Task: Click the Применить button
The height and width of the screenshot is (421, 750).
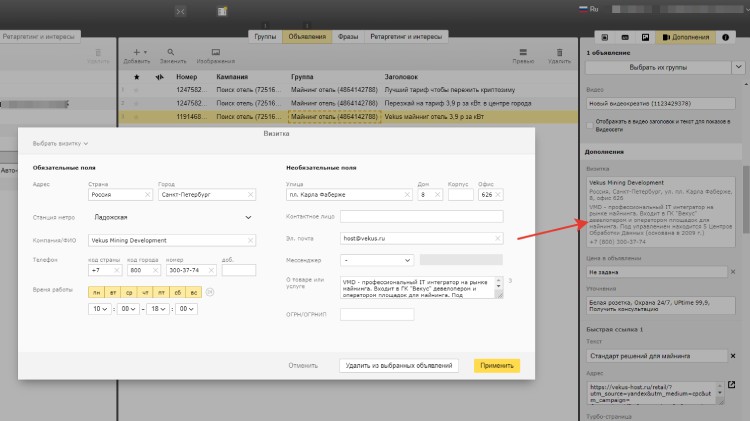Action: pyautogui.click(x=496, y=366)
